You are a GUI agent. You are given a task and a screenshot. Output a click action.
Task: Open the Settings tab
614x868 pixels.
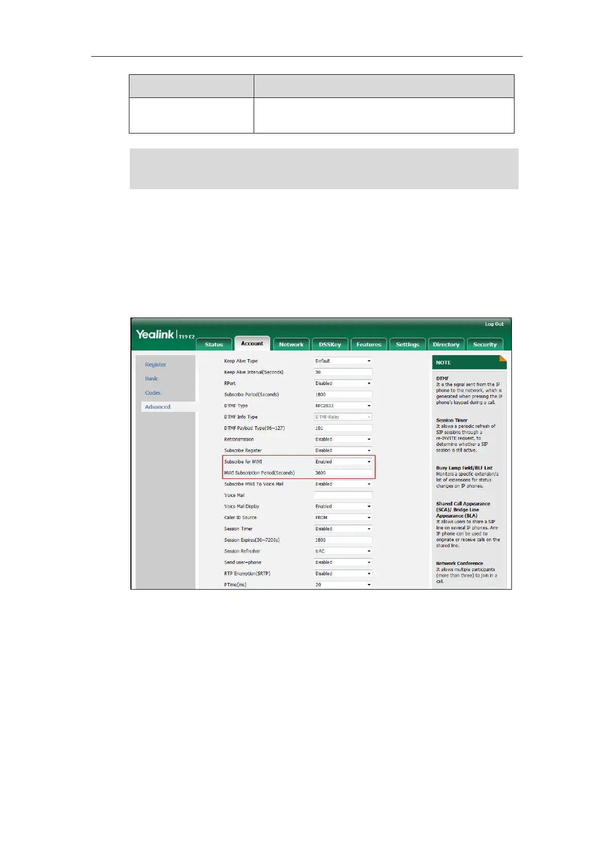coord(407,344)
